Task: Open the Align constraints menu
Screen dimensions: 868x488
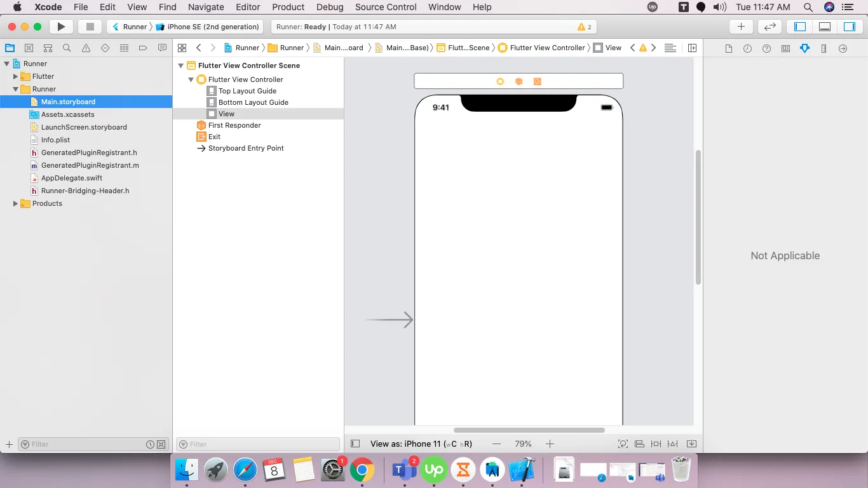Action: tap(640, 444)
